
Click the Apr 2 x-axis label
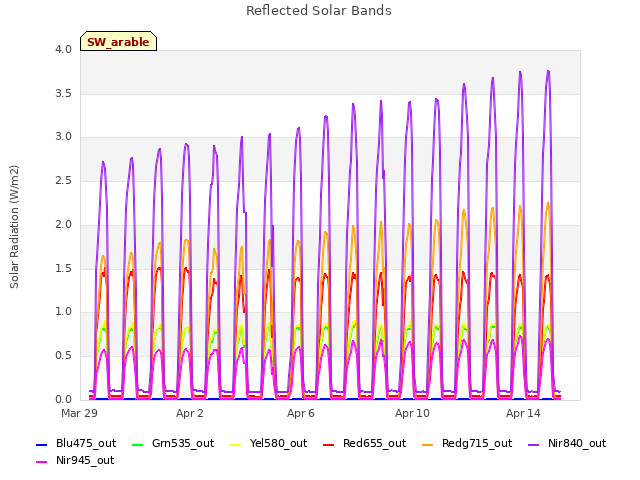click(x=190, y=413)
